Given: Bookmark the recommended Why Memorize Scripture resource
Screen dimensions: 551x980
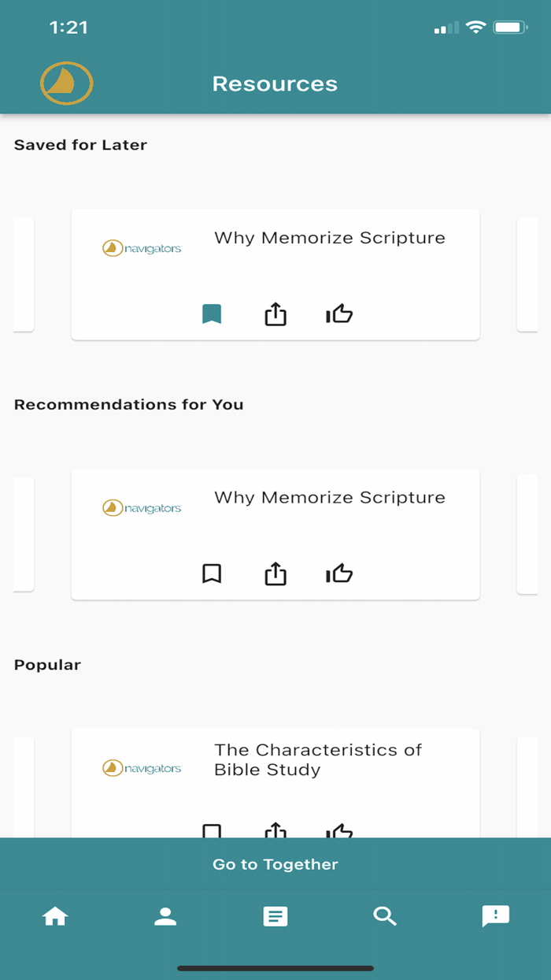Looking at the screenshot, I should (212, 574).
